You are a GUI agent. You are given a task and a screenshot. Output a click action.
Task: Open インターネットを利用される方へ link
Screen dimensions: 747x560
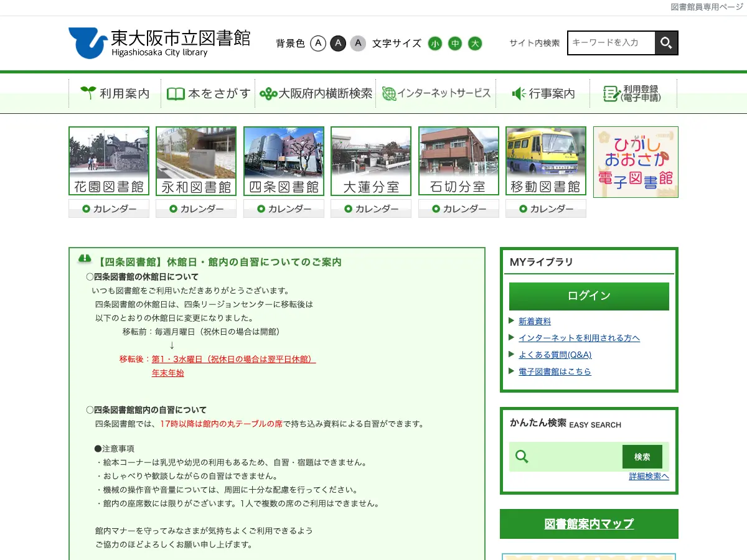[x=579, y=338]
